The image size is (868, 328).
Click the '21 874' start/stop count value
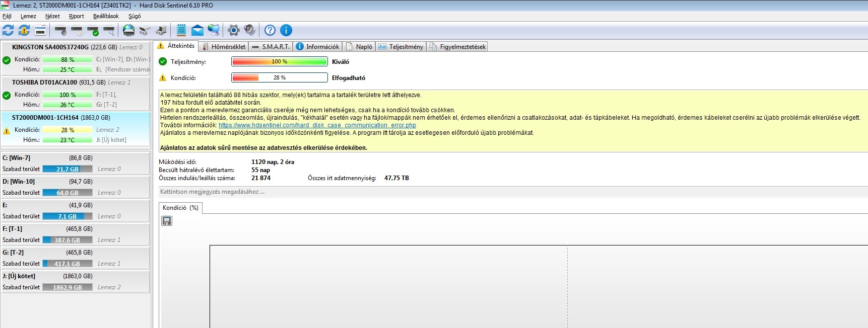tap(261, 178)
